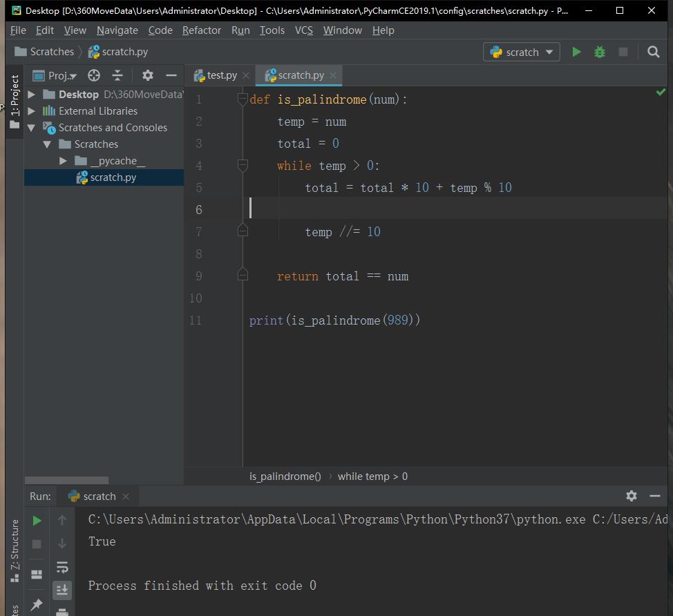Rerun the program in the Run panel
Image resolution: width=673 pixels, height=616 pixels.
[x=36, y=521]
